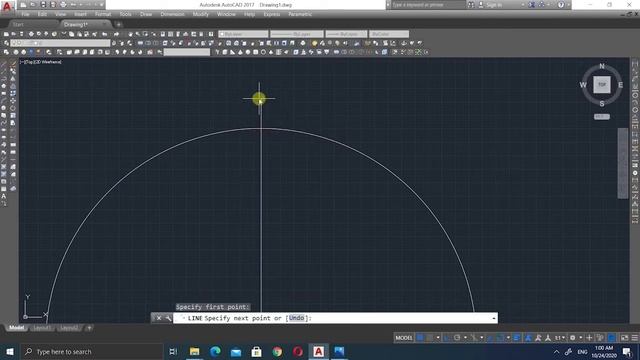Click the vertical navigation bar at right edge

click(x=622, y=163)
